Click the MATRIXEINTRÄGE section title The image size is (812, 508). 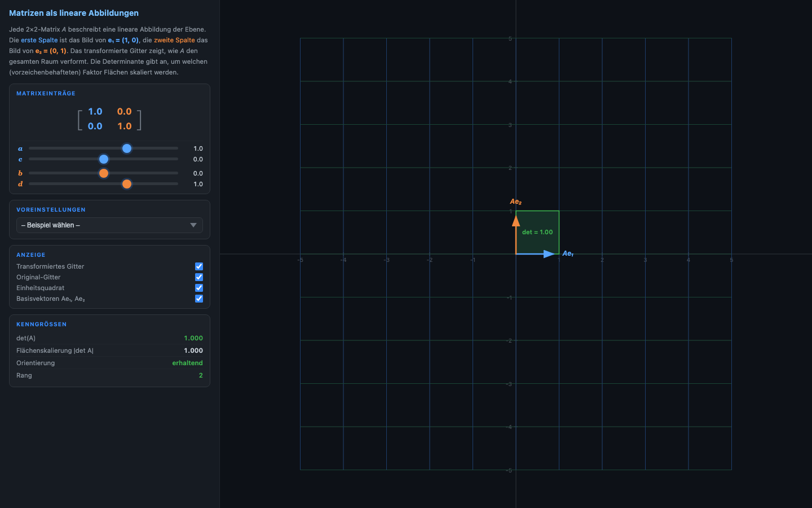46,94
